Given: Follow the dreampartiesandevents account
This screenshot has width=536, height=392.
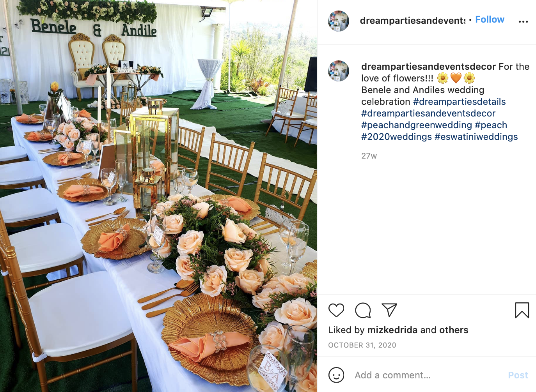Looking at the screenshot, I should [x=490, y=19].
